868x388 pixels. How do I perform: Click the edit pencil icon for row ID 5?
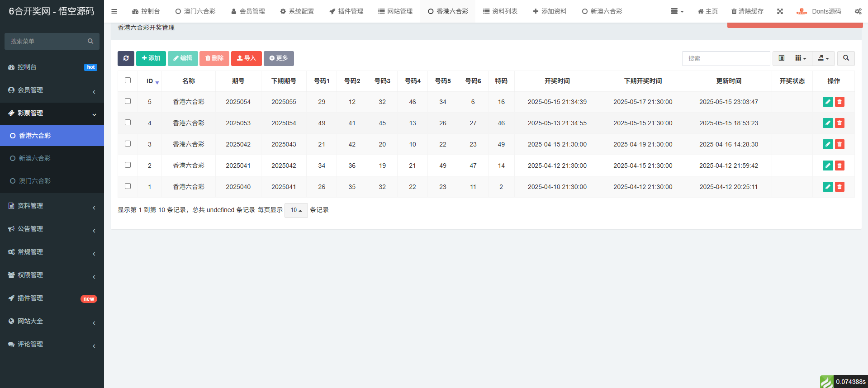point(828,102)
